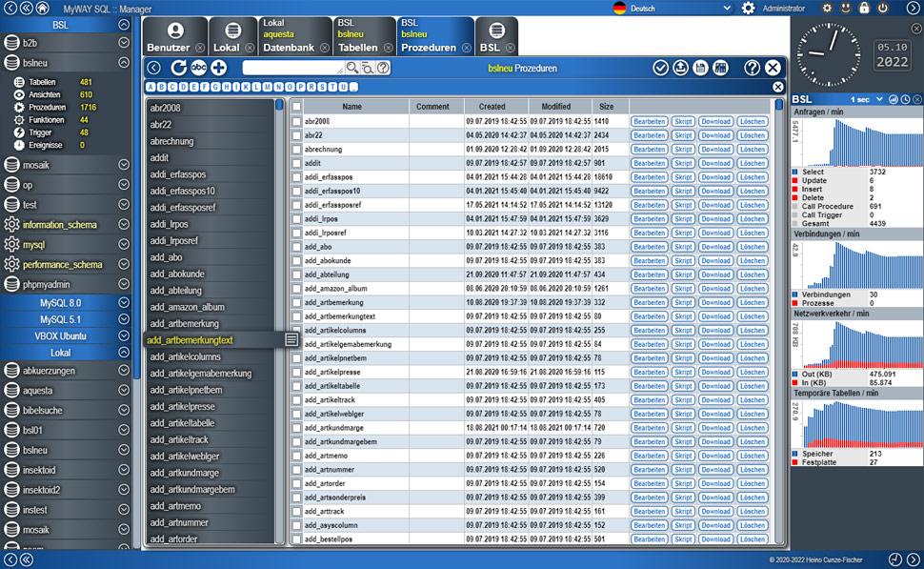Click Bearbeiten for the abrechnung procedure
Screen dimensions: 924x569
click(x=648, y=150)
